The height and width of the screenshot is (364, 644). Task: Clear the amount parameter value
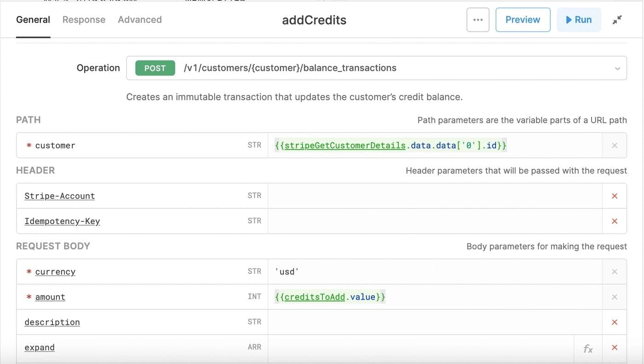pyautogui.click(x=614, y=297)
